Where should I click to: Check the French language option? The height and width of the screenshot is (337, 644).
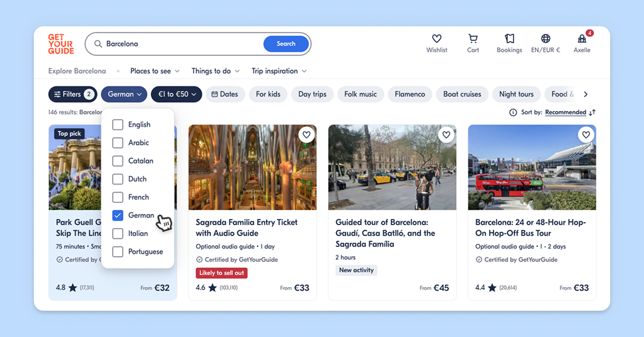[118, 197]
